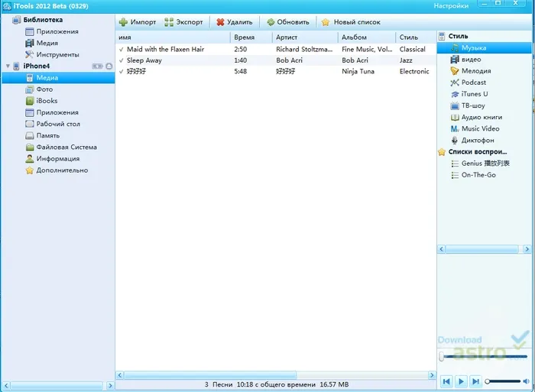The height and width of the screenshot is (392, 535).
Task: Select the Библиотека library node
Action: (37, 20)
